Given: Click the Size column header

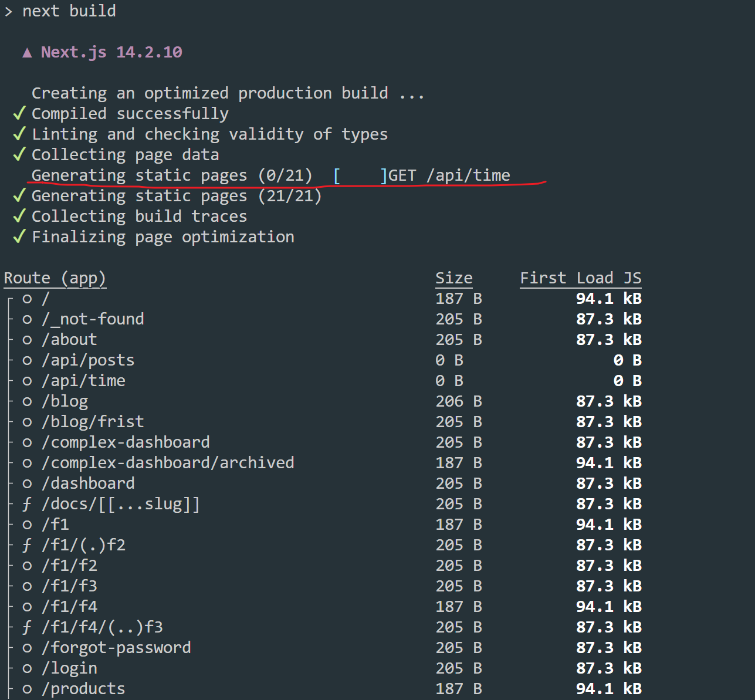Looking at the screenshot, I should pyautogui.click(x=453, y=278).
